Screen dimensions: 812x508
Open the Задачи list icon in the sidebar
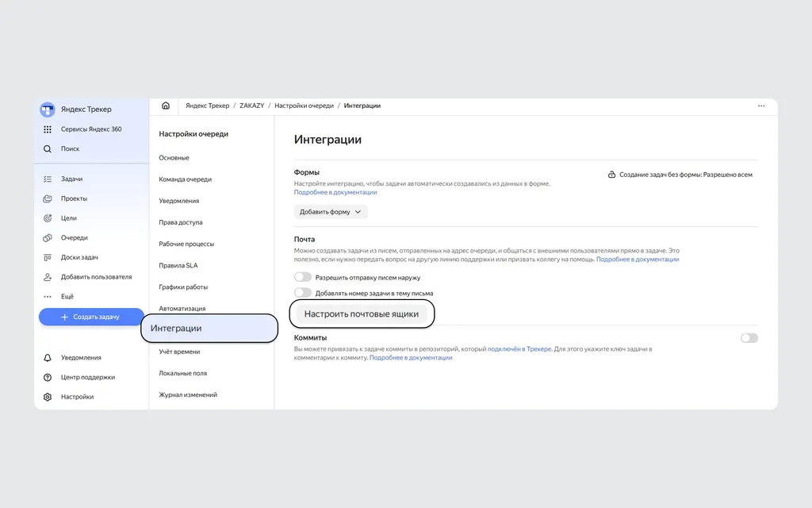coord(48,179)
